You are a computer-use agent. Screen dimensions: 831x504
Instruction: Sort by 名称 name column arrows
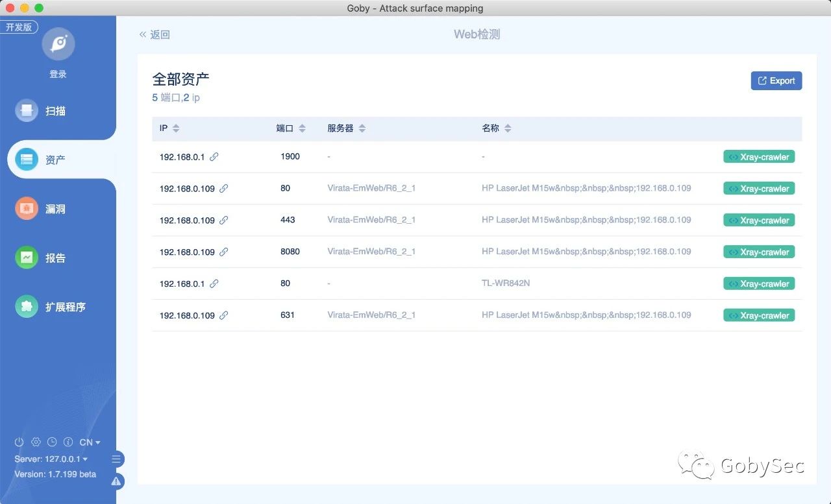click(x=508, y=128)
